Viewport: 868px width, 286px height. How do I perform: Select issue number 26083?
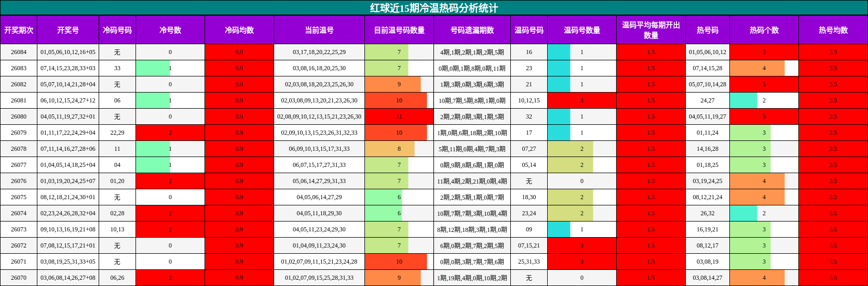tap(19, 68)
